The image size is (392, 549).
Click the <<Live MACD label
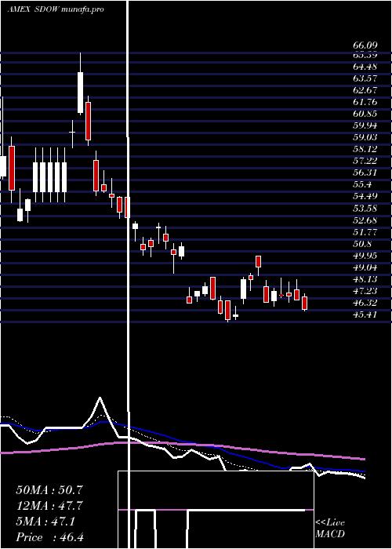pos(330,529)
